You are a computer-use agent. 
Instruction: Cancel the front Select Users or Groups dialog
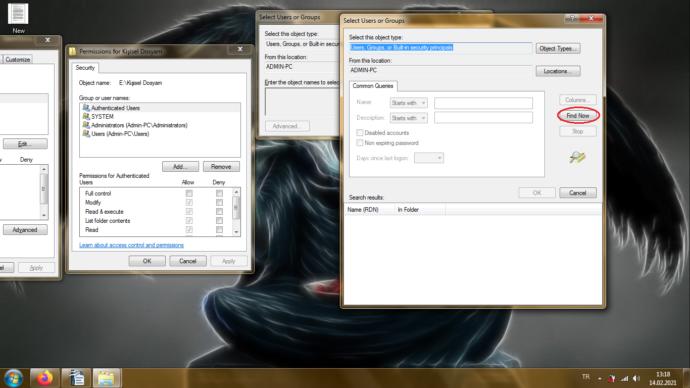(578, 193)
